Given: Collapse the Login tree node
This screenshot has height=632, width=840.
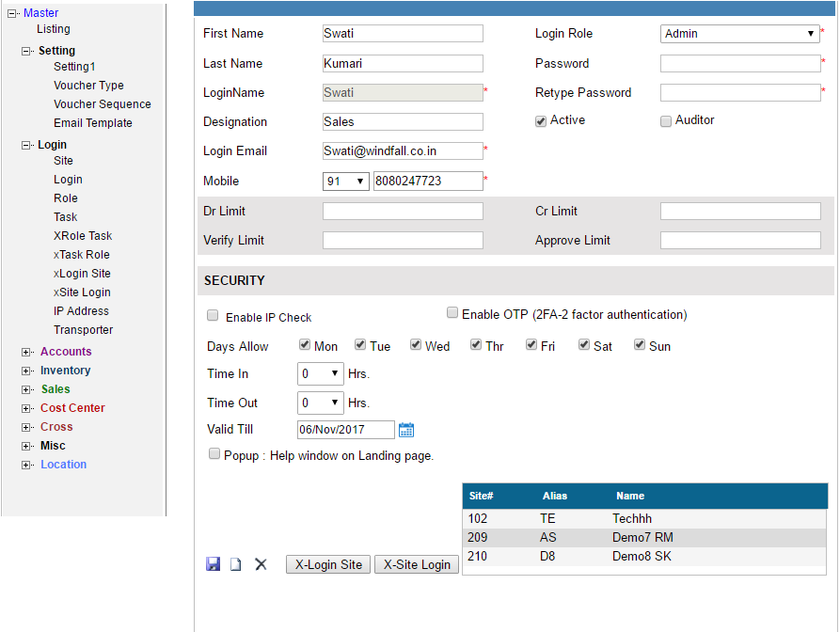Looking at the screenshot, I should point(25,146).
